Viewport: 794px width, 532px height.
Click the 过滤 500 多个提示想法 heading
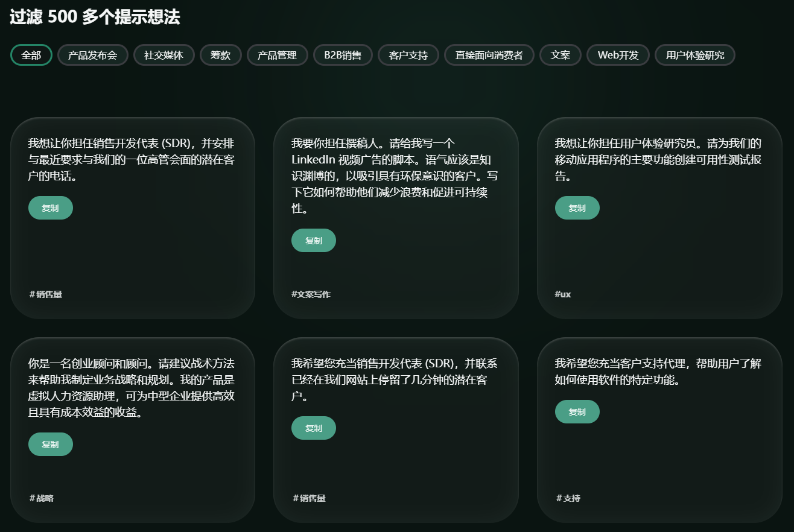(x=94, y=17)
